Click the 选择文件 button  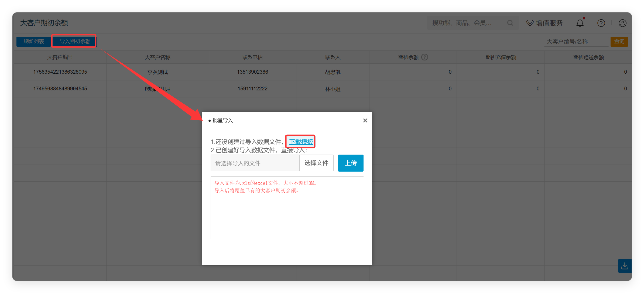pyautogui.click(x=316, y=163)
